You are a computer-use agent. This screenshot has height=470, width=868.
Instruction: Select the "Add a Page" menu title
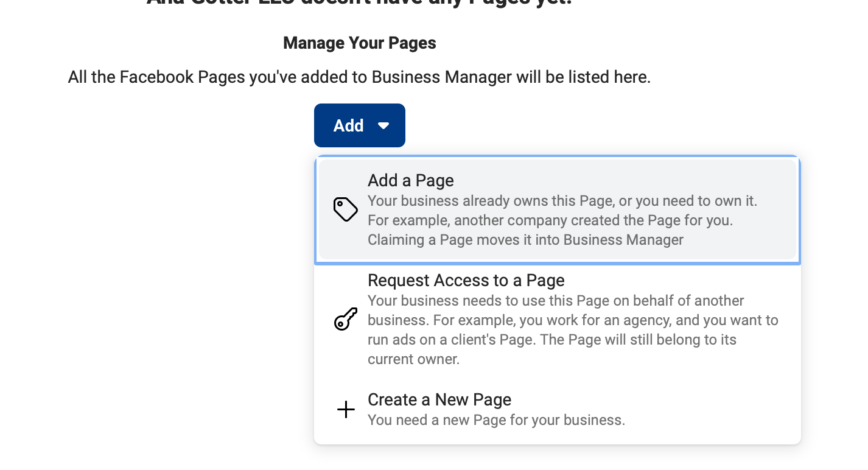(x=411, y=181)
